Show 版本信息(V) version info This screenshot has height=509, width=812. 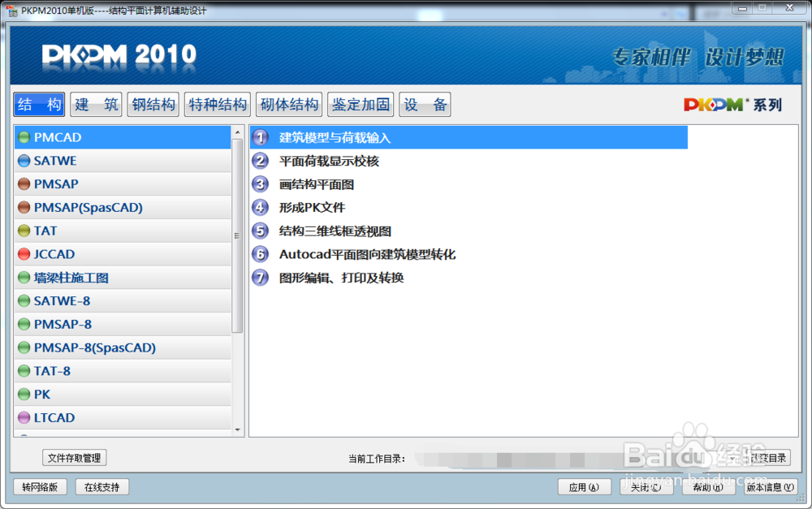click(x=771, y=487)
